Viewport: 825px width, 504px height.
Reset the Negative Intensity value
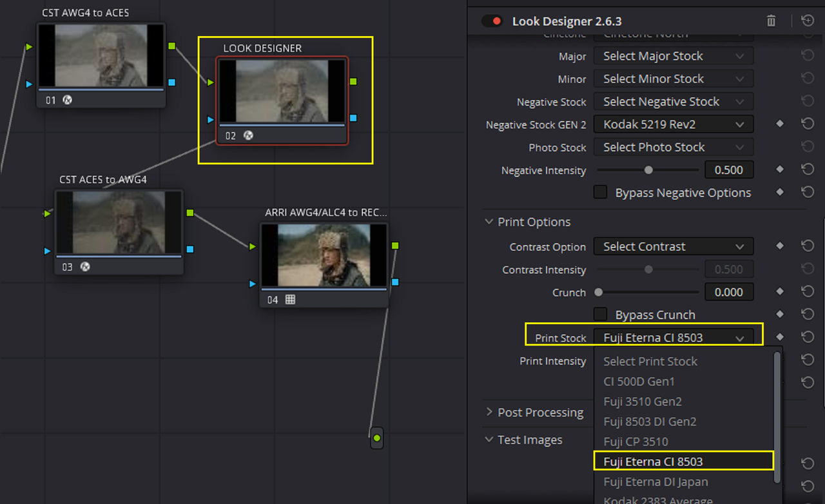[808, 170]
